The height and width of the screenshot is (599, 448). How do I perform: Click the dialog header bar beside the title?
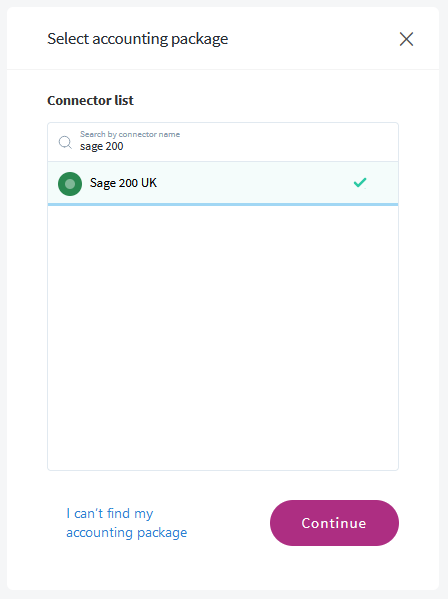pyautogui.click(x=313, y=39)
